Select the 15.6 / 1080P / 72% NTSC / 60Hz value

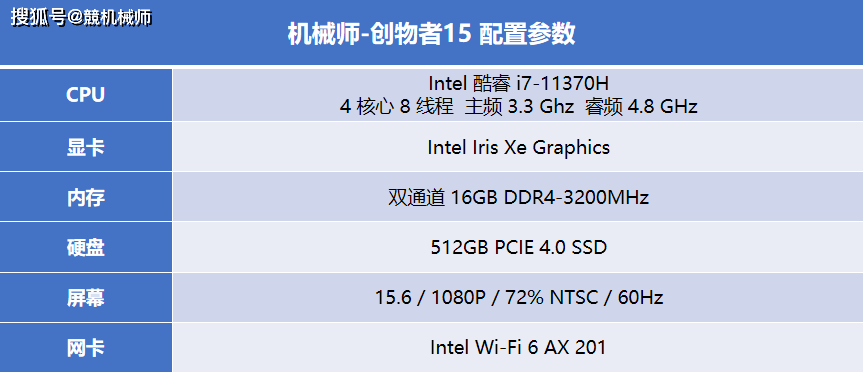pos(518,298)
